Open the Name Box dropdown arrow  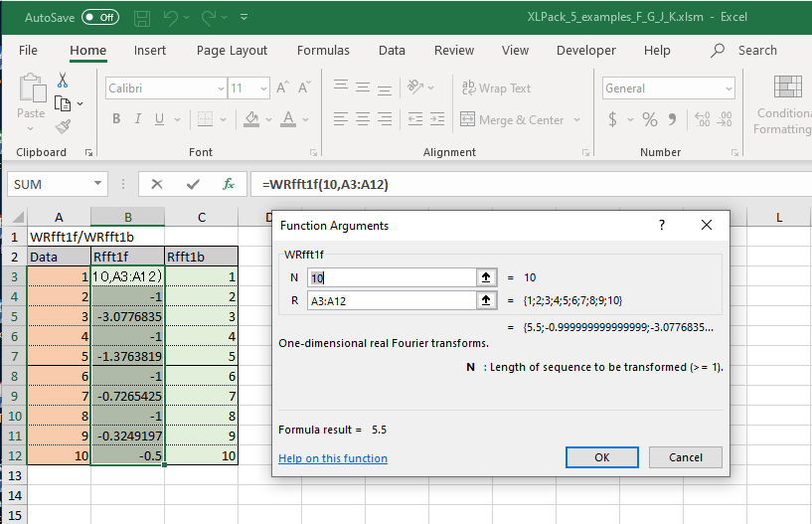pyautogui.click(x=97, y=184)
